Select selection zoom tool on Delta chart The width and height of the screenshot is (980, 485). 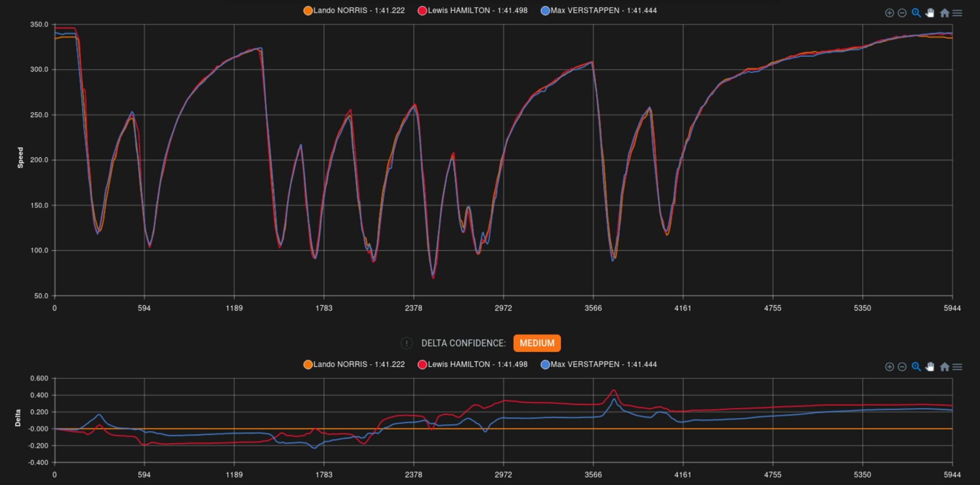(x=916, y=367)
